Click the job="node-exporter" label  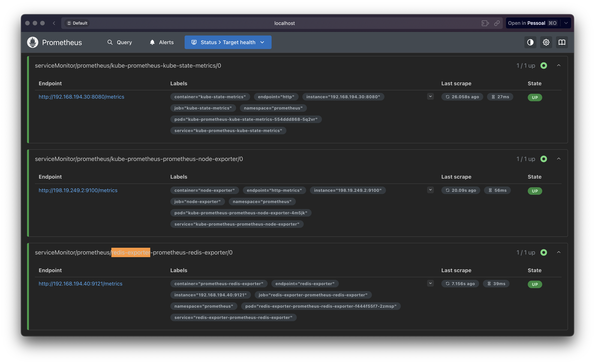click(x=198, y=202)
